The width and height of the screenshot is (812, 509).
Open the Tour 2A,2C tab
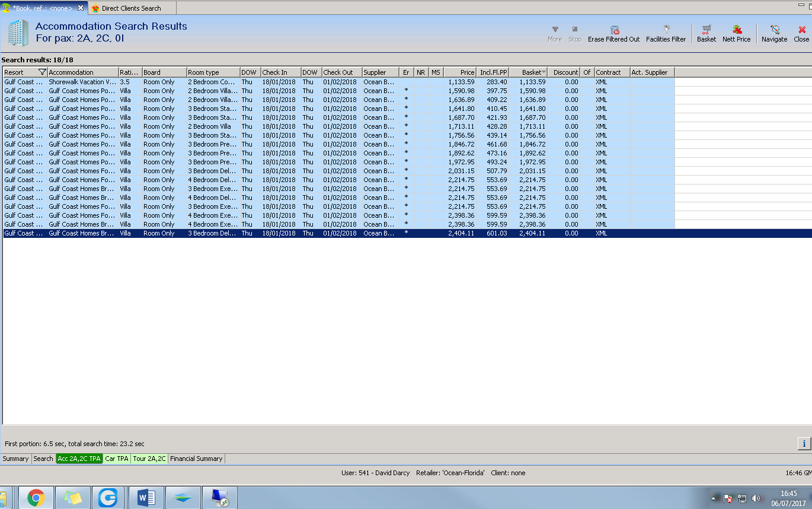[x=149, y=459]
